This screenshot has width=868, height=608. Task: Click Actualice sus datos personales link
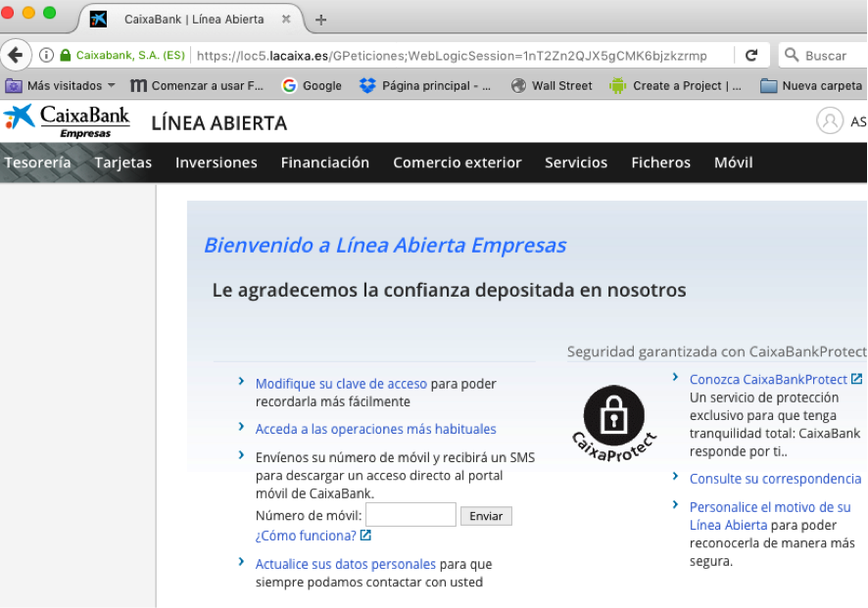346,564
